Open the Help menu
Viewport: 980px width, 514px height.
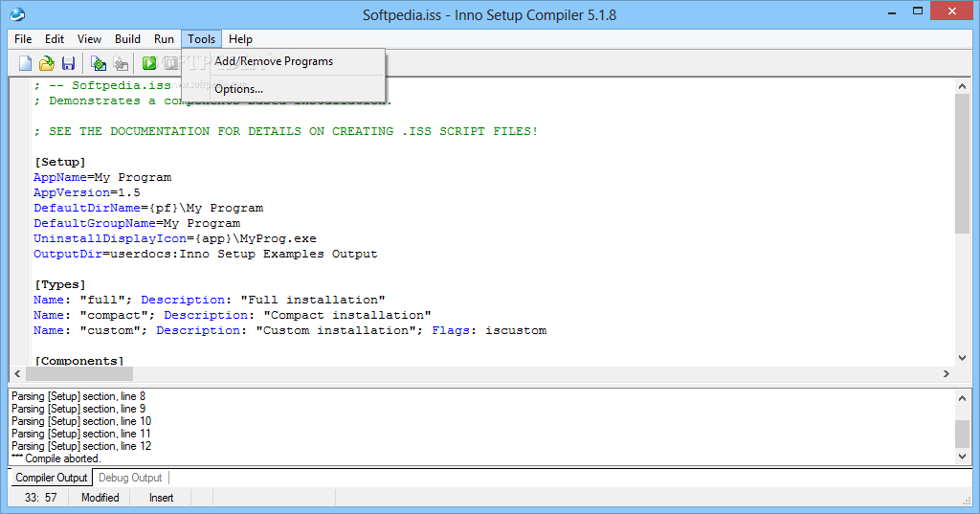click(240, 39)
